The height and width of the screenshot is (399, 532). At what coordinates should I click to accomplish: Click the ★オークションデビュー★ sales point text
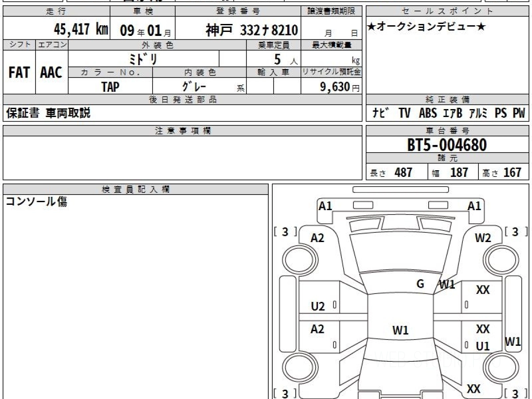(x=426, y=27)
